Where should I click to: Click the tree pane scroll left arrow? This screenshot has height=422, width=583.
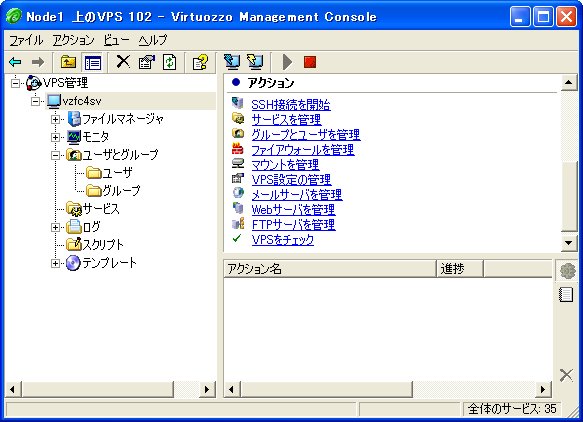13,390
